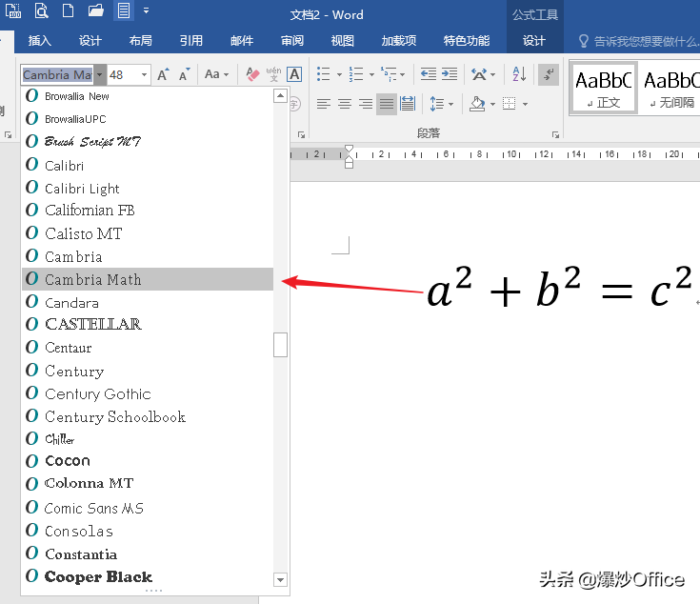Click the Increase Font Size button
The height and width of the screenshot is (604, 700).
(164, 74)
